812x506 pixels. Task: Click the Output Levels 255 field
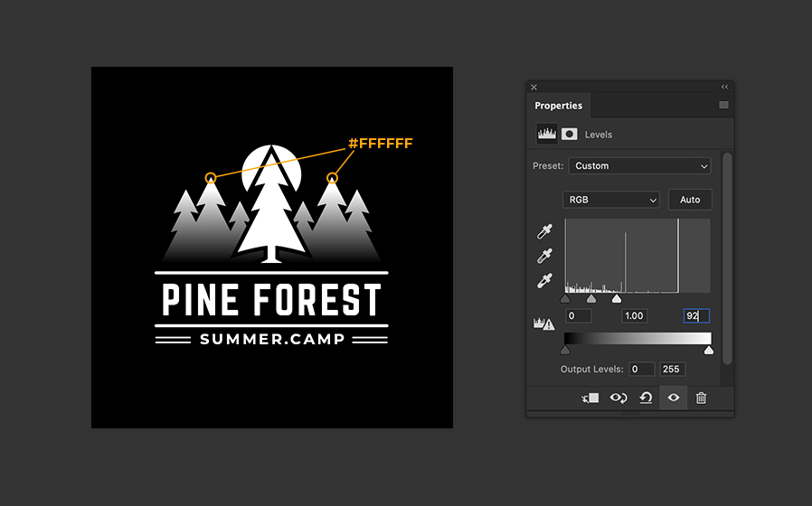click(x=673, y=369)
